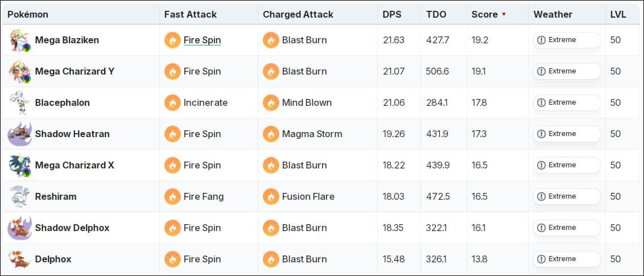Click the Fire Spin link for Mega Blaziken

tap(202, 40)
